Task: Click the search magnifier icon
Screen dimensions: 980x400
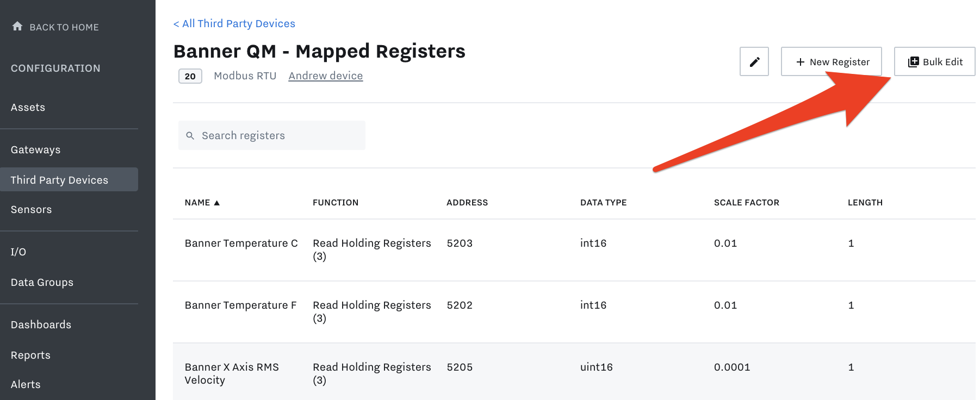Action: (190, 135)
